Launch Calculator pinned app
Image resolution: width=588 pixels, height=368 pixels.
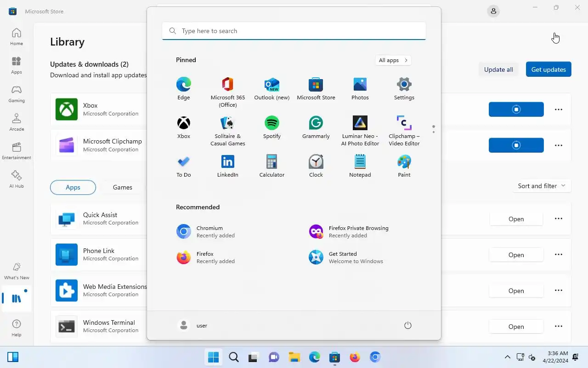pyautogui.click(x=272, y=166)
